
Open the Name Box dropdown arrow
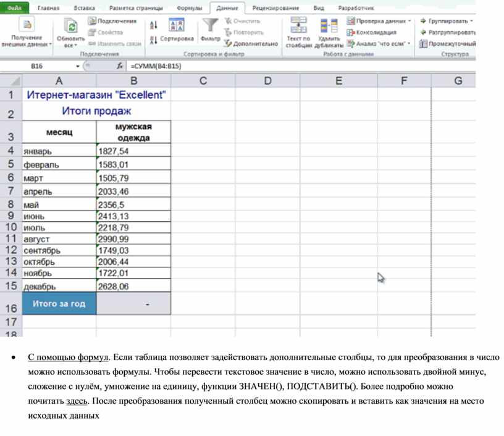coord(78,66)
